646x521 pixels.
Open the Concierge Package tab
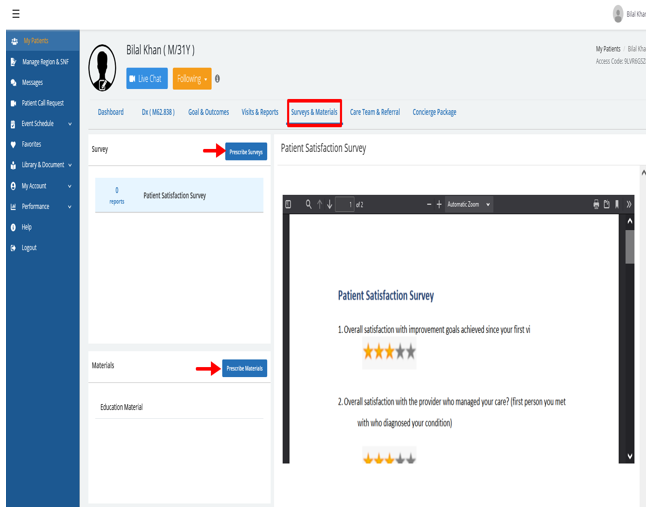coord(434,112)
